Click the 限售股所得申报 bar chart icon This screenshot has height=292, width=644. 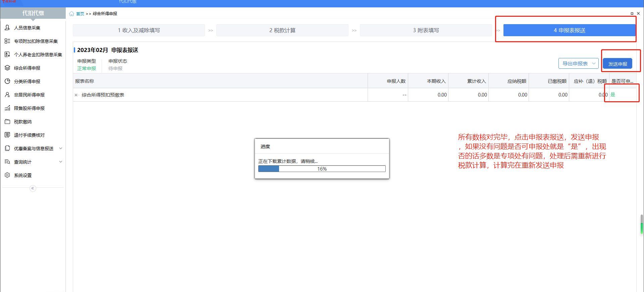7,108
